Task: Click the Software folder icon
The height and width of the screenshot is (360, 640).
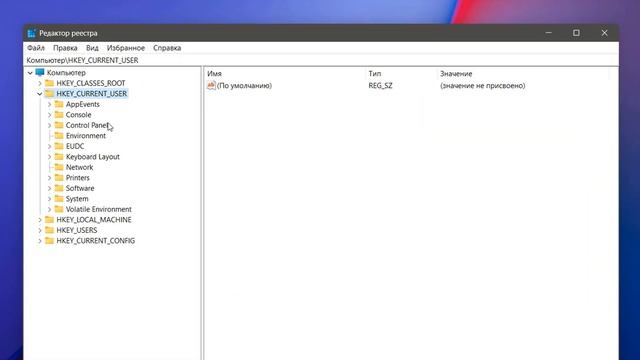Action: coord(59,188)
